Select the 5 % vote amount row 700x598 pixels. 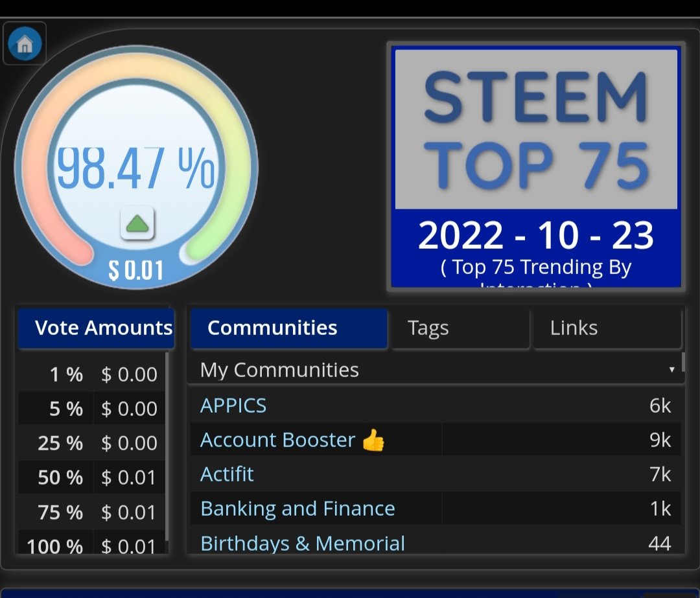pyautogui.click(x=91, y=408)
